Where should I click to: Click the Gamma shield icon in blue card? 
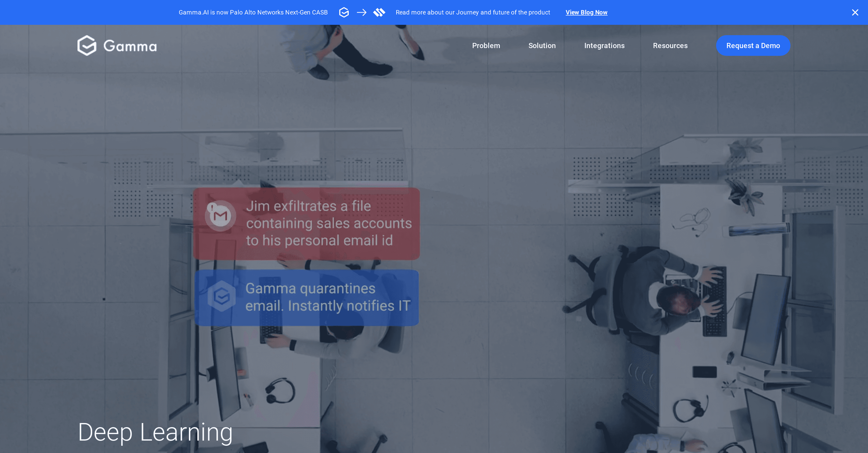[x=221, y=297]
